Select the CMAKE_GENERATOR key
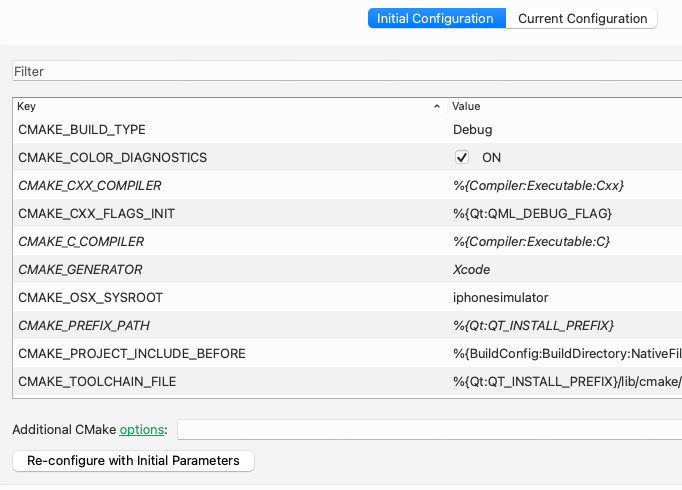This screenshot has height=490, width=682. (x=80, y=270)
